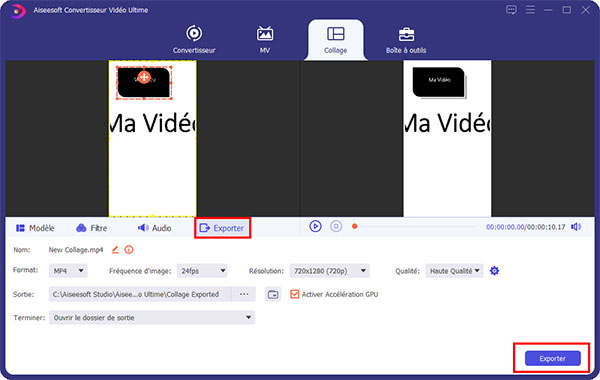This screenshot has width=600, height=380.
Task: Open quality settings gear icon
Action: pos(494,271)
